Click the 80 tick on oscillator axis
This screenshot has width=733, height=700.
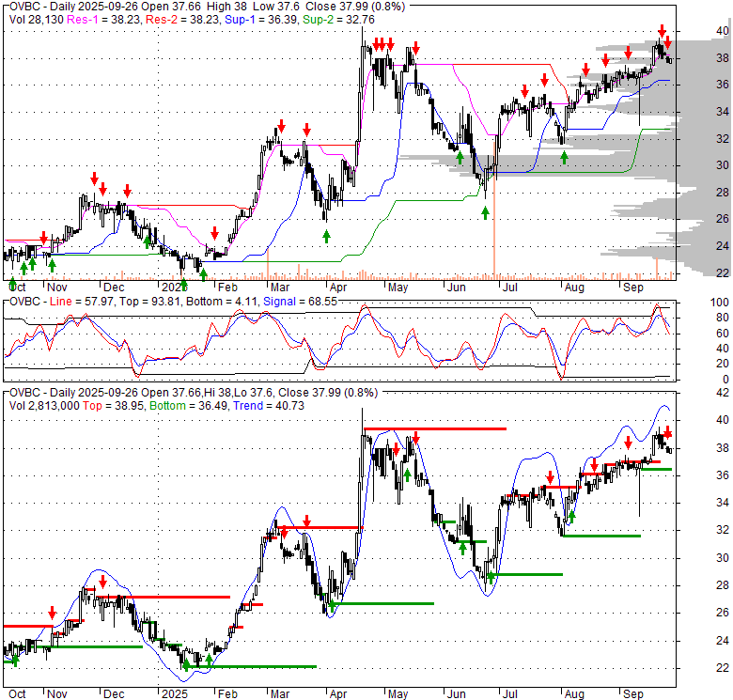[x=723, y=318]
